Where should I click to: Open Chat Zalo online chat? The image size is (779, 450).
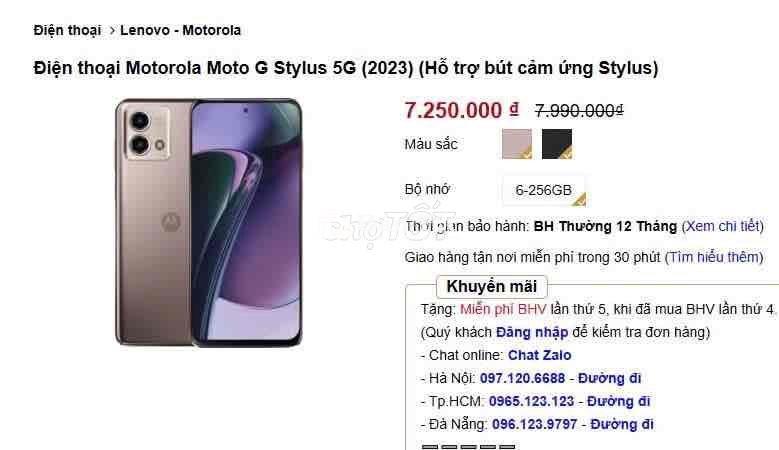[540, 355]
